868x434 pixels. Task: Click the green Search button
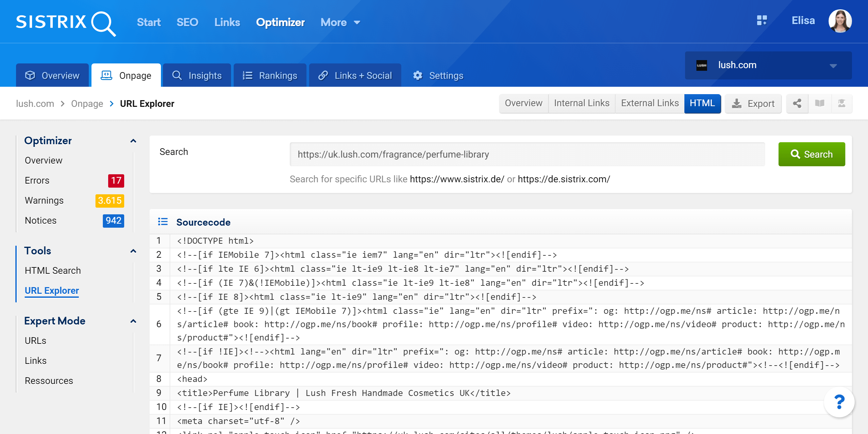click(811, 154)
